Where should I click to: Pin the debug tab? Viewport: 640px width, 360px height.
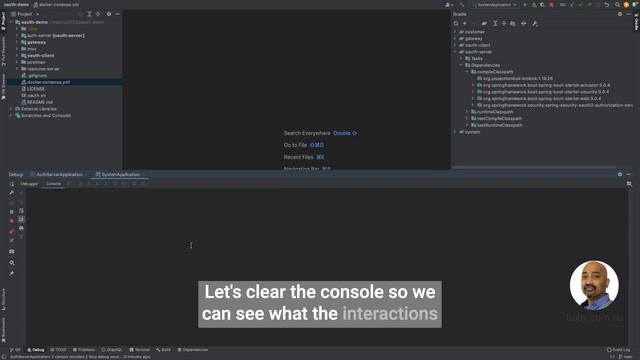(x=11, y=273)
